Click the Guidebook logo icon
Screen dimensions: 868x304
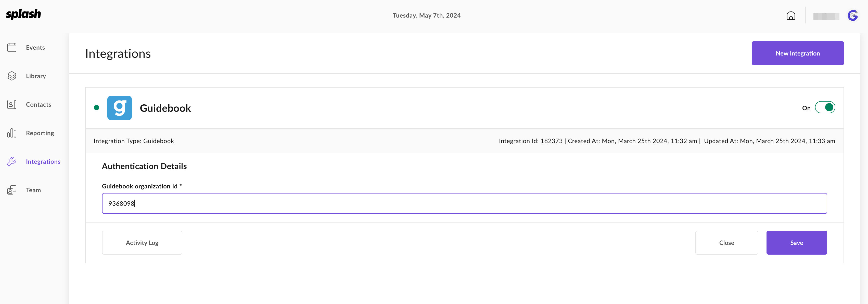coord(120,108)
